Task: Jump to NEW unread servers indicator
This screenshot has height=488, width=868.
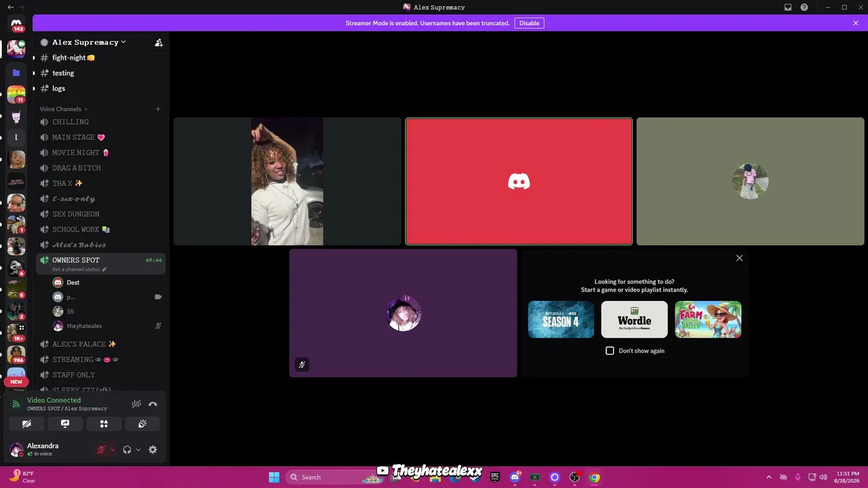Action: tap(16, 382)
